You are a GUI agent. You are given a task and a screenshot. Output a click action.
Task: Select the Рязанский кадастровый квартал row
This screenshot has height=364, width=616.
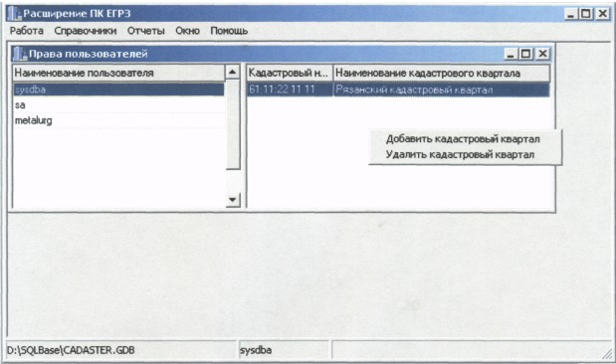point(398,90)
